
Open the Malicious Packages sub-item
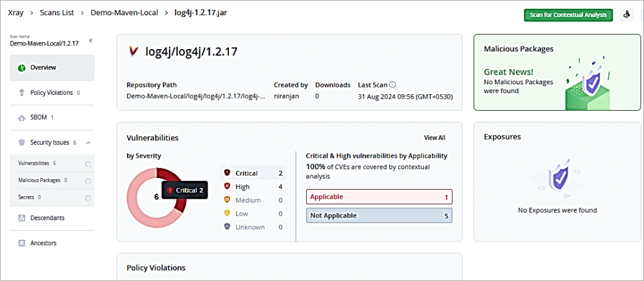tap(52, 180)
